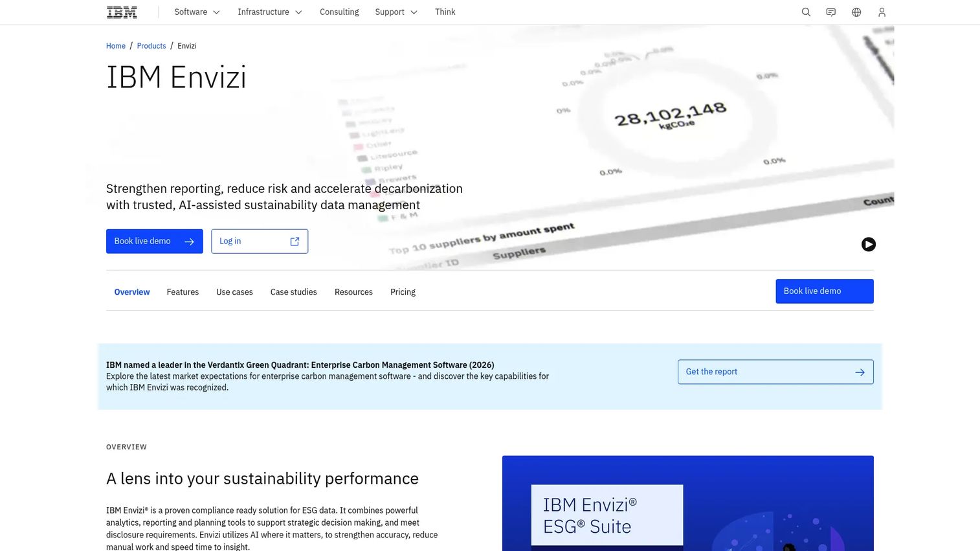Click Book live demo button in hero
Screen dimensions: 980x551
pyautogui.click(x=155, y=242)
